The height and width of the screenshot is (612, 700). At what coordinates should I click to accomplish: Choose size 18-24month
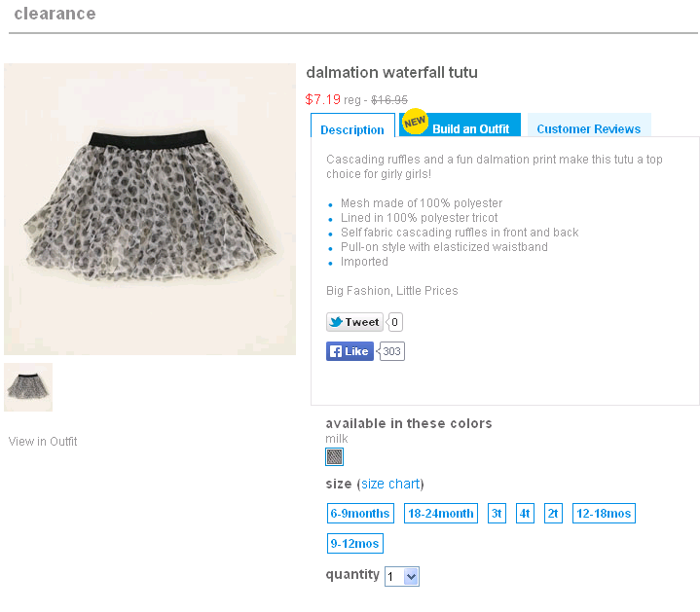[441, 514]
